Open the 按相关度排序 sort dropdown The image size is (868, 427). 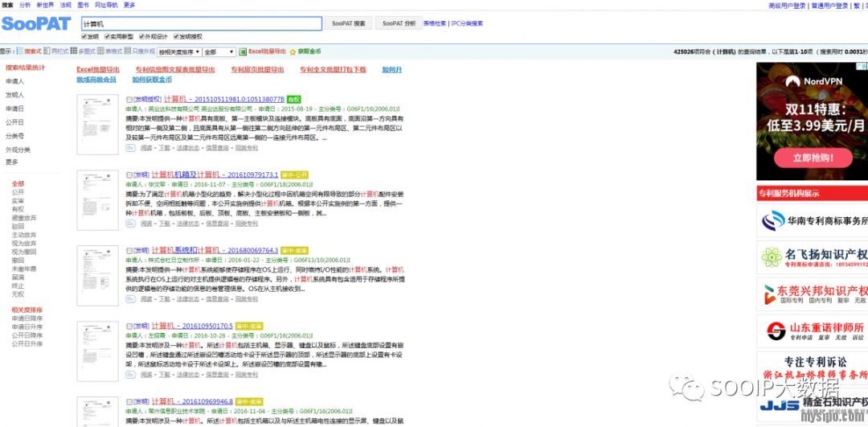click(178, 51)
